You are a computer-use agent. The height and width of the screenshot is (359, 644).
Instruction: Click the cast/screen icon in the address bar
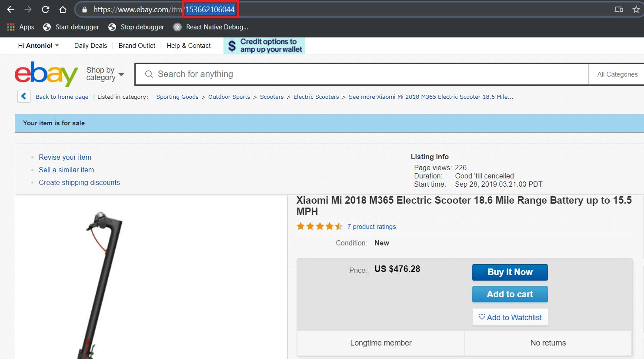[618, 9]
